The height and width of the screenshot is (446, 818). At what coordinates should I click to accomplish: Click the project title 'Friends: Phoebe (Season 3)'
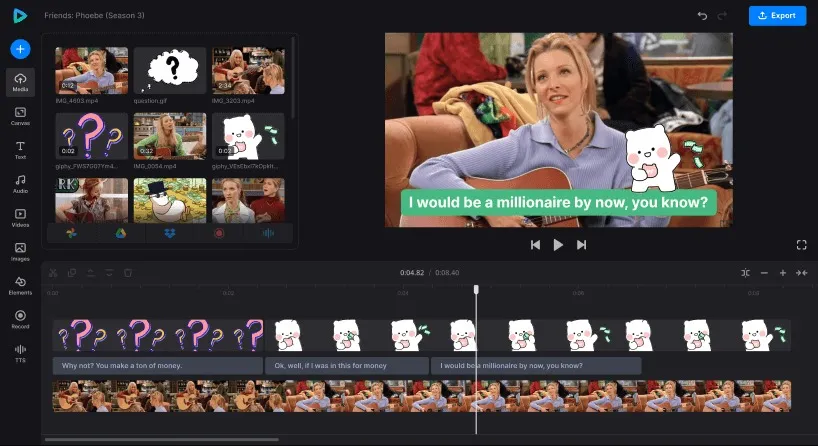click(94, 16)
